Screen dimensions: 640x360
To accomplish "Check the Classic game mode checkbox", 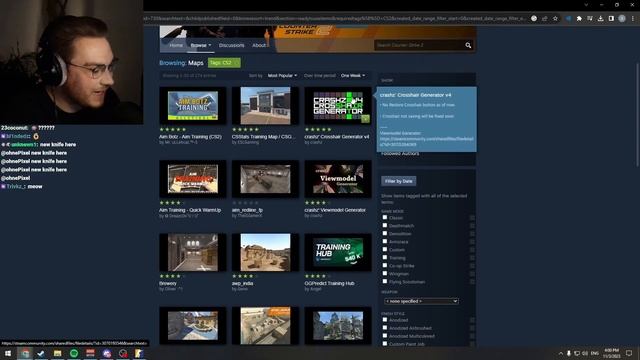I will click(384, 218).
